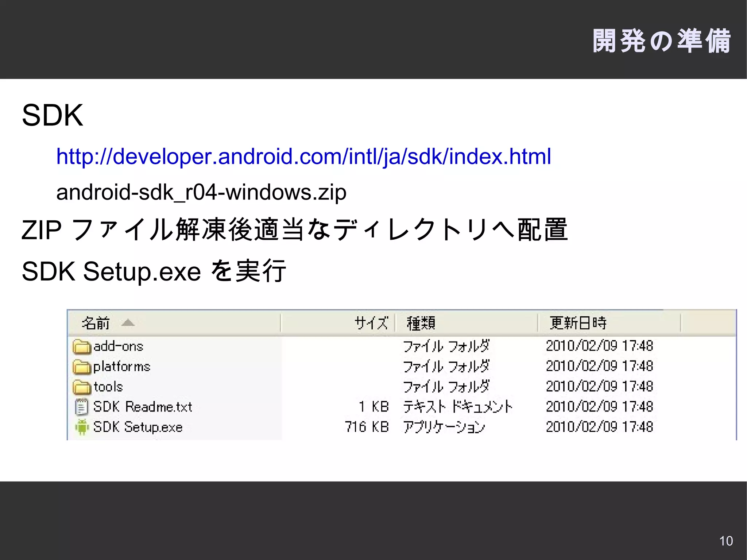Image resolution: width=747 pixels, height=560 pixels.
Task: Click the slide title 開発の準備
Action: point(662,41)
